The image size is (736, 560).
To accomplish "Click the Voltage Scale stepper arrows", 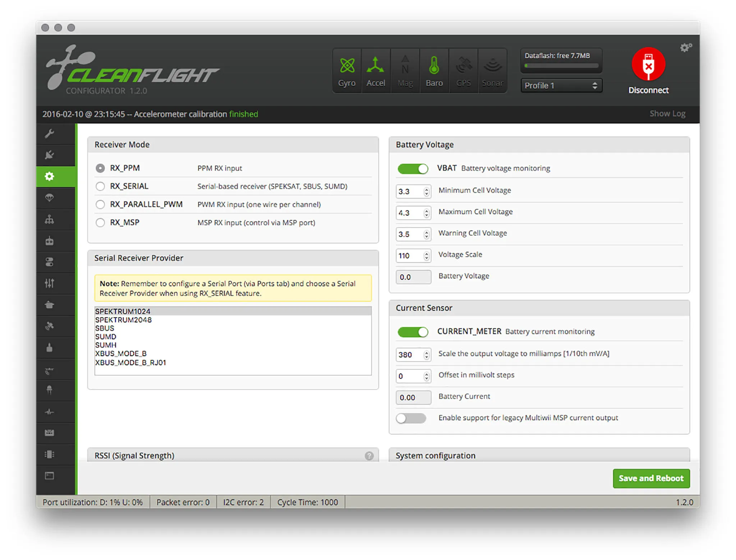I will pos(427,256).
